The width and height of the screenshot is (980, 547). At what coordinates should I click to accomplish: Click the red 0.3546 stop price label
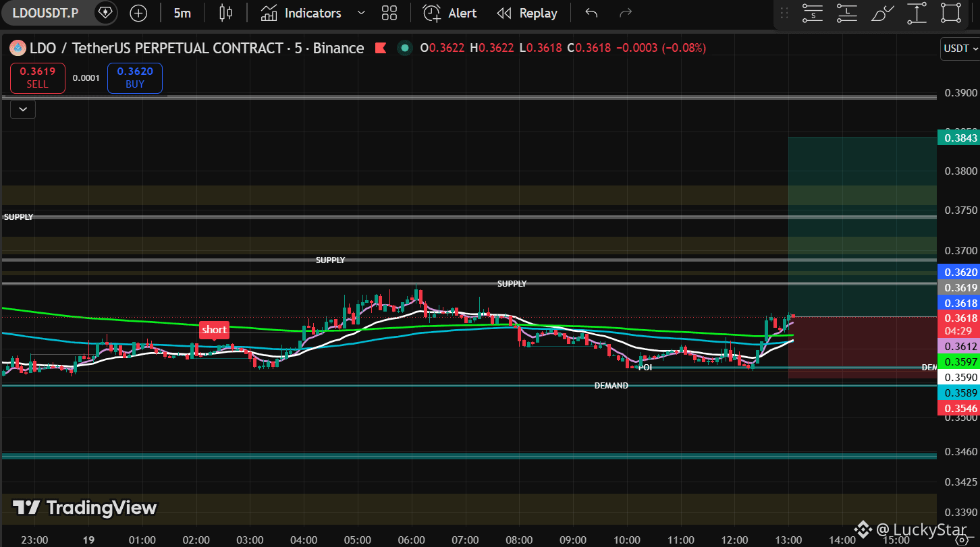point(958,408)
